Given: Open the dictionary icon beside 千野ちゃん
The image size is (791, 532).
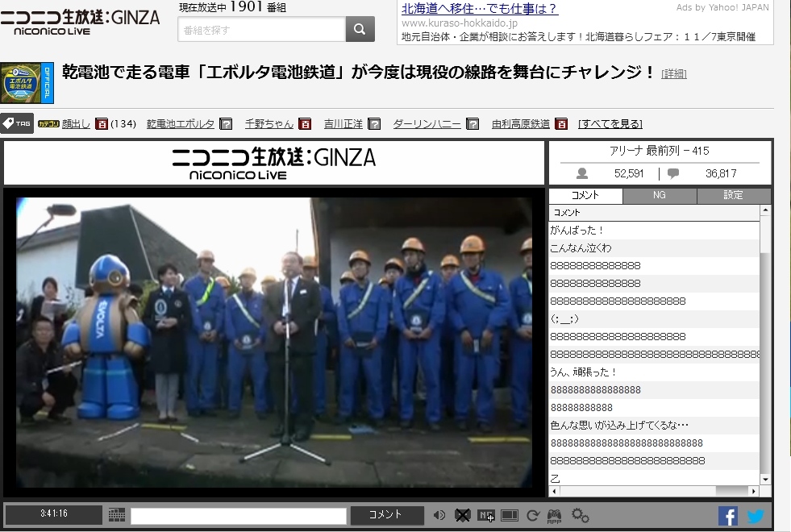Looking at the screenshot, I should [x=305, y=124].
